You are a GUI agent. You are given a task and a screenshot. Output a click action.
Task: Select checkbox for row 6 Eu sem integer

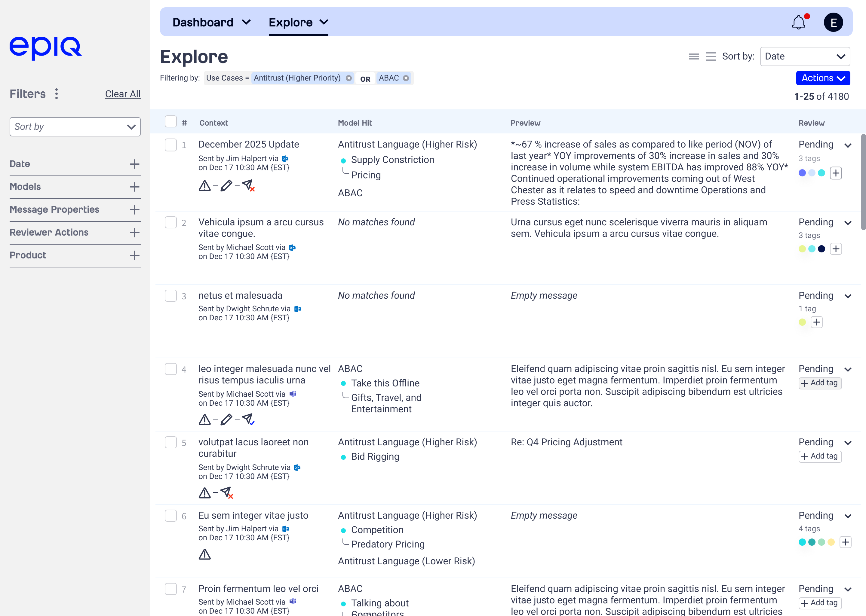171,515
